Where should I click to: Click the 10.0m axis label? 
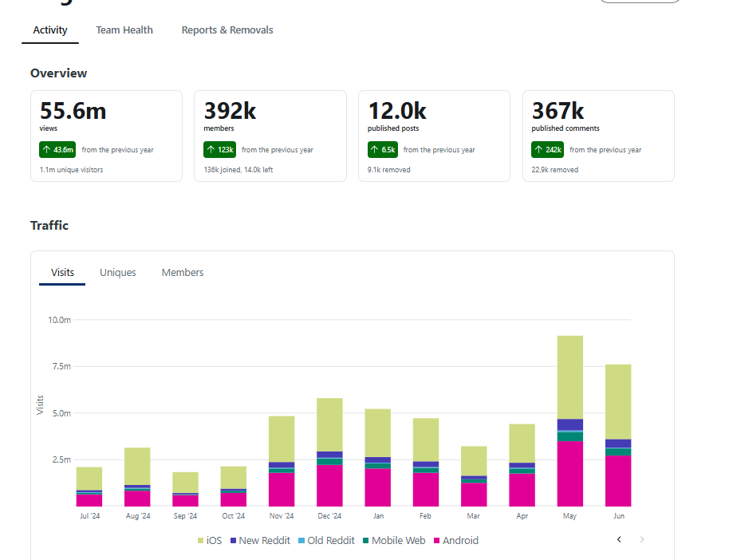click(60, 320)
